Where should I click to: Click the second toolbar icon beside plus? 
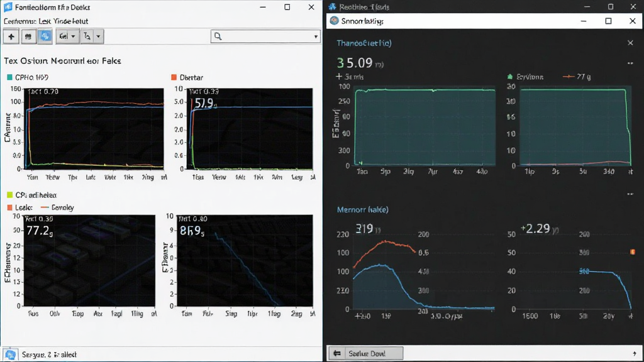click(x=28, y=36)
